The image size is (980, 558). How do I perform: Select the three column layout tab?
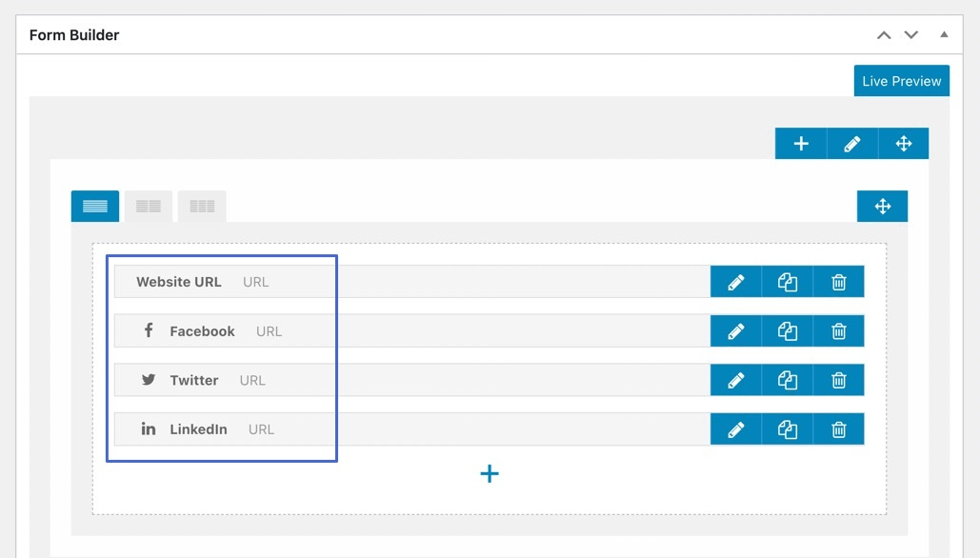tap(201, 205)
